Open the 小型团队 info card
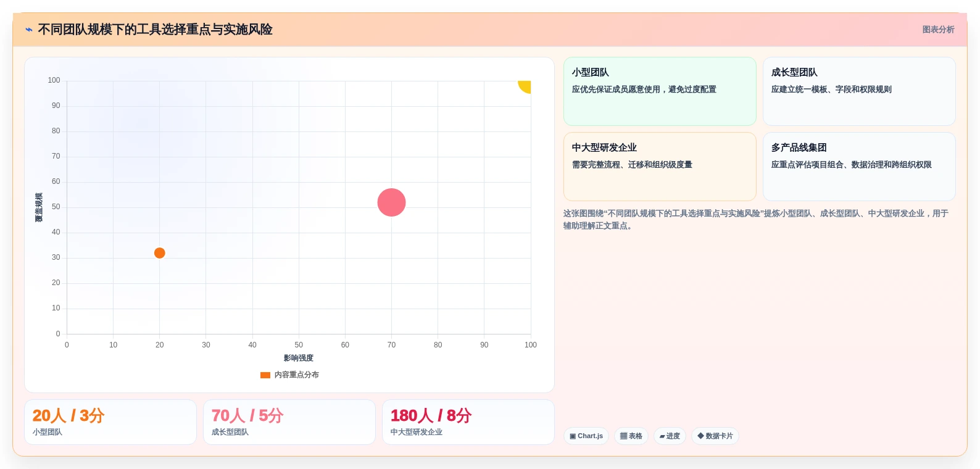This screenshot has height=469, width=980. 660,91
